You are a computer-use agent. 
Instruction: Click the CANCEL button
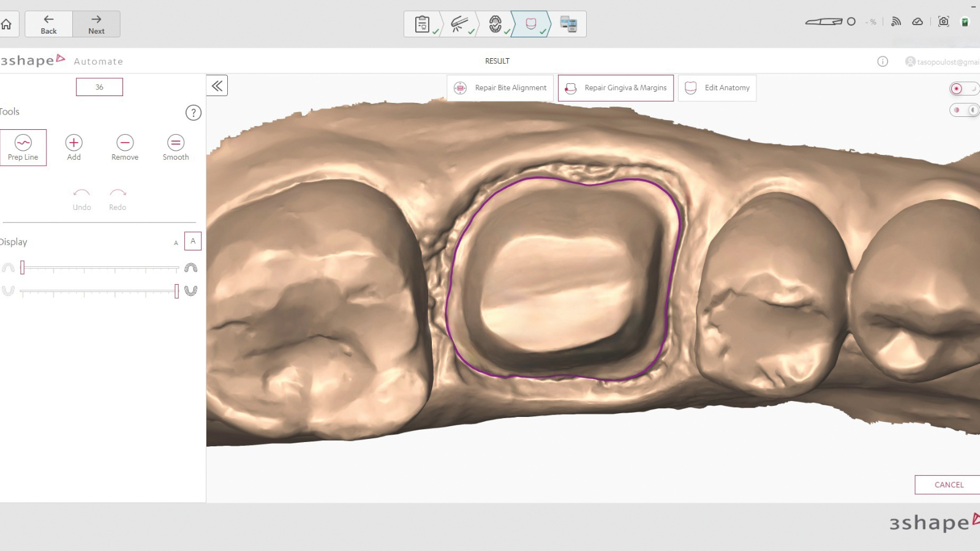(948, 485)
